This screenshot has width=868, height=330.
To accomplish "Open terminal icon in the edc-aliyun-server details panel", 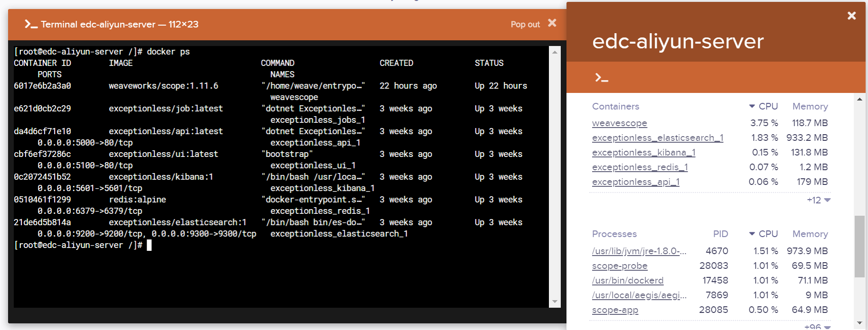I will pos(602,77).
